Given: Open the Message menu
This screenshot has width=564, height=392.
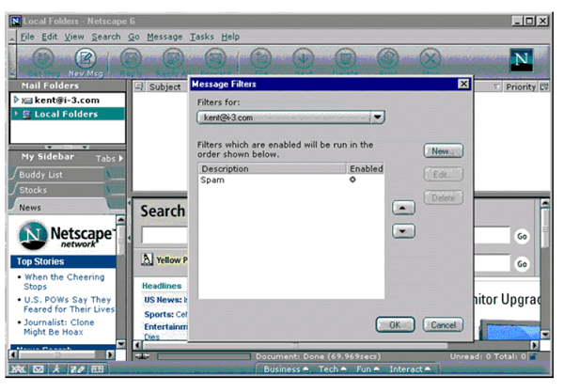Looking at the screenshot, I should point(164,37).
